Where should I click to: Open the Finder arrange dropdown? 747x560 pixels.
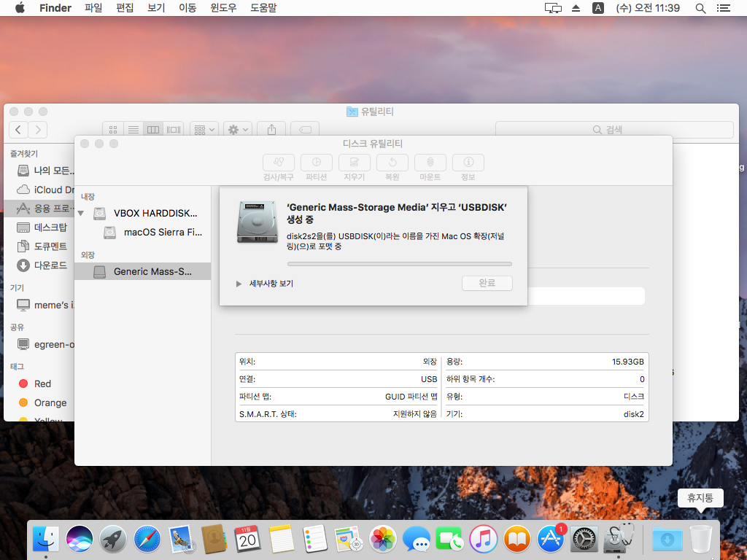point(204,130)
